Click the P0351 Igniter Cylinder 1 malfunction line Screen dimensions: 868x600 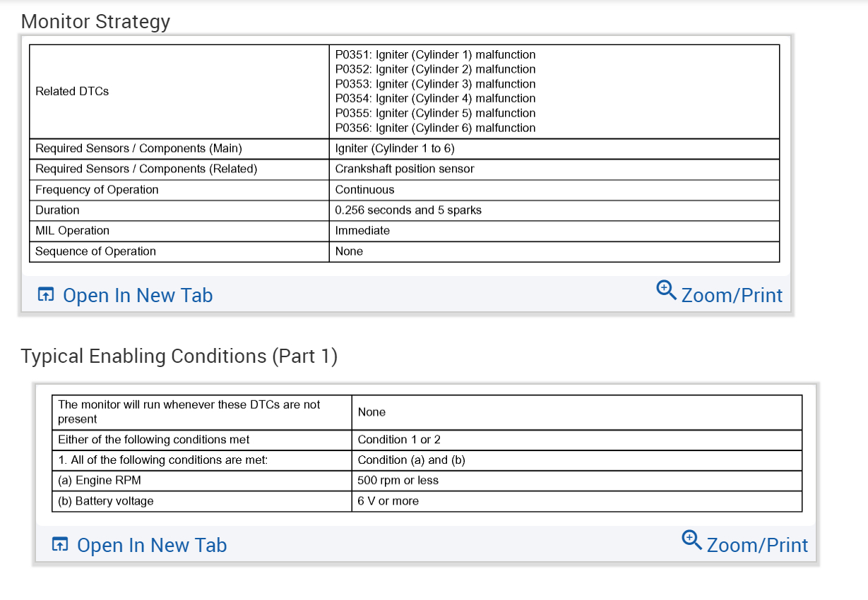click(x=435, y=54)
